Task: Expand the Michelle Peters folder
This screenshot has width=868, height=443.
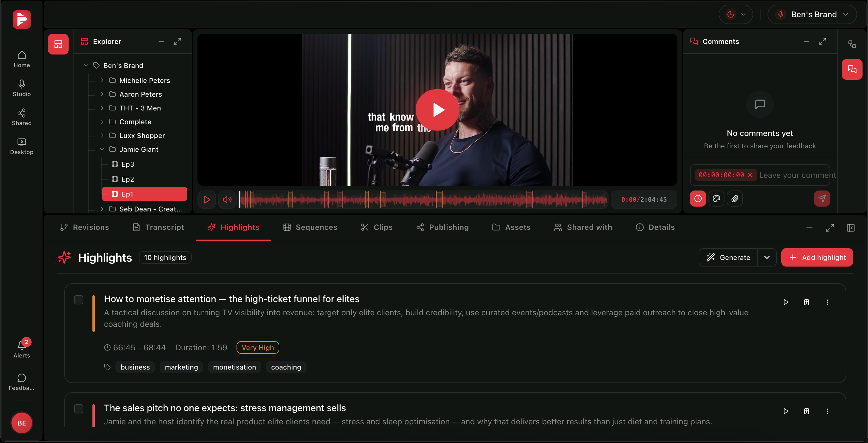Action: [x=102, y=80]
